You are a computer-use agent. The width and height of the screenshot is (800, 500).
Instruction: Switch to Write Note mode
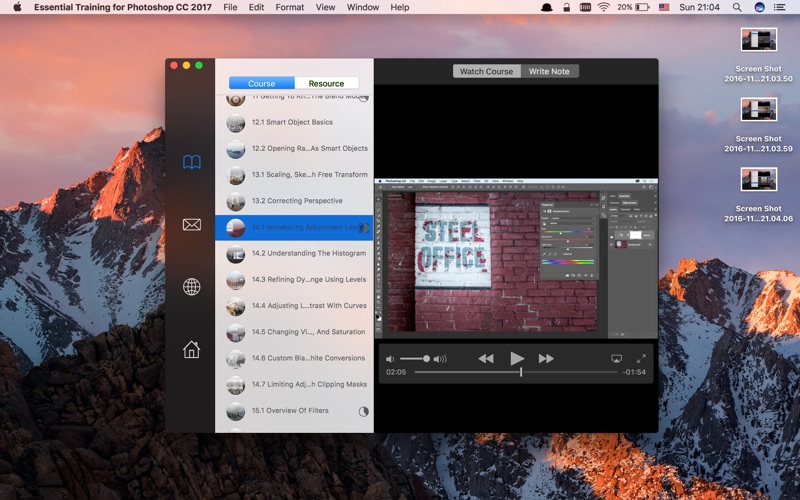pyautogui.click(x=549, y=71)
